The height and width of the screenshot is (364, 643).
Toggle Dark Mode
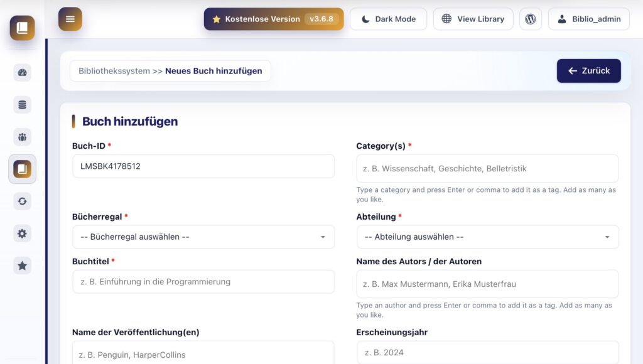click(388, 19)
